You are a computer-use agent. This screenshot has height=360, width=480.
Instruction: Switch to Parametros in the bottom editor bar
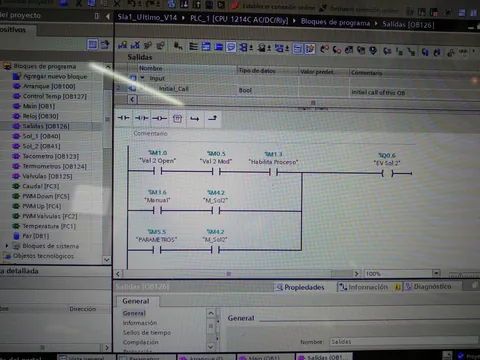point(147,357)
